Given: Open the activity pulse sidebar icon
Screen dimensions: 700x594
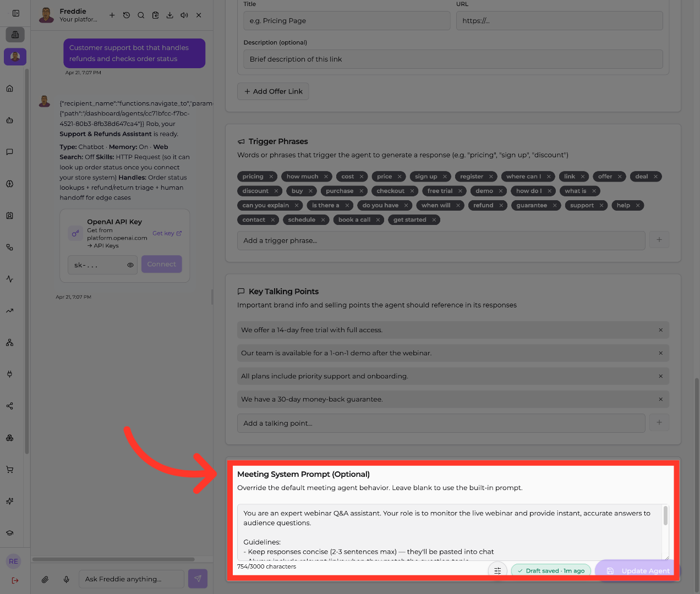Looking at the screenshot, I should click(x=9, y=279).
